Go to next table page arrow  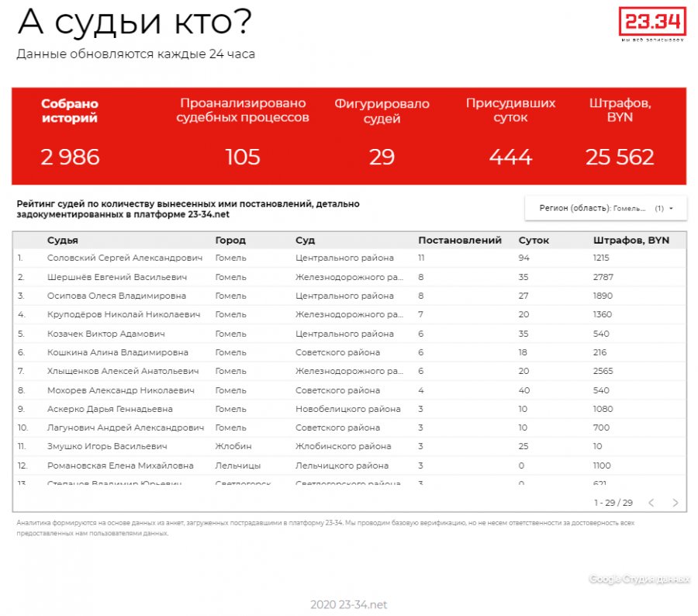[675, 503]
